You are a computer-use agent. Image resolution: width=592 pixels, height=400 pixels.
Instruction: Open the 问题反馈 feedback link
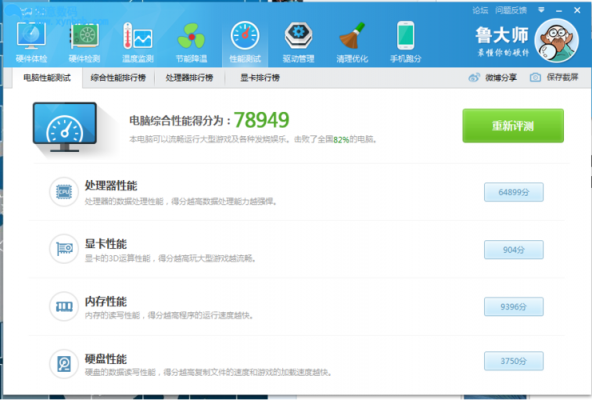point(511,10)
